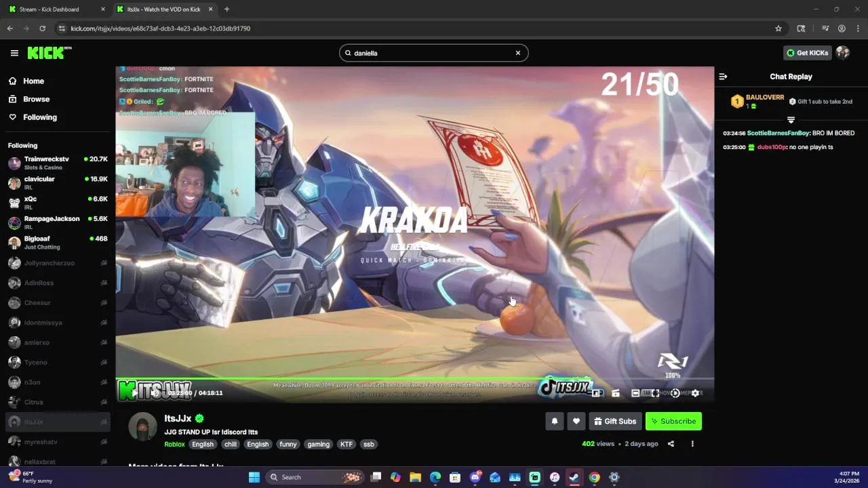The image size is (868, 488).
Task: Click the taskbar Search box
Action: click(x=314, y=477)
